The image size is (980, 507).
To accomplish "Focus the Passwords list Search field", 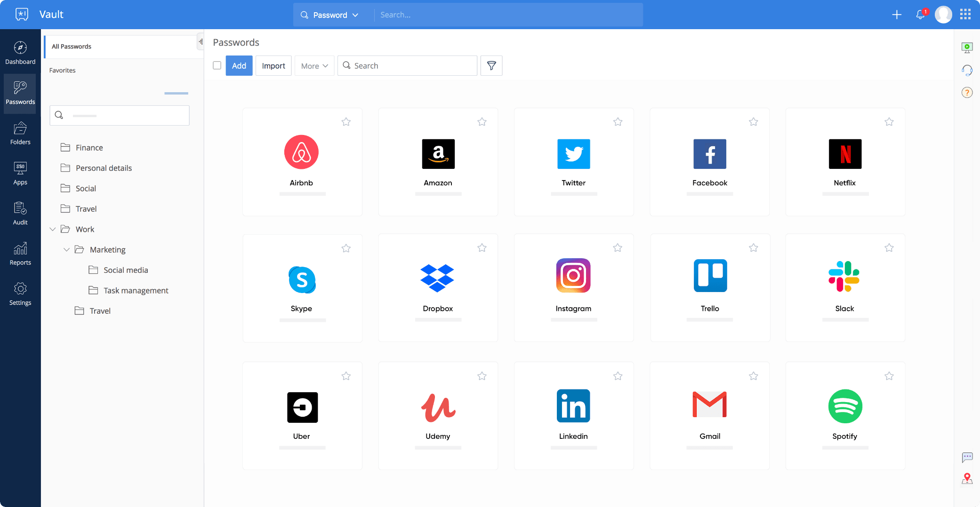I will (408, 66).
